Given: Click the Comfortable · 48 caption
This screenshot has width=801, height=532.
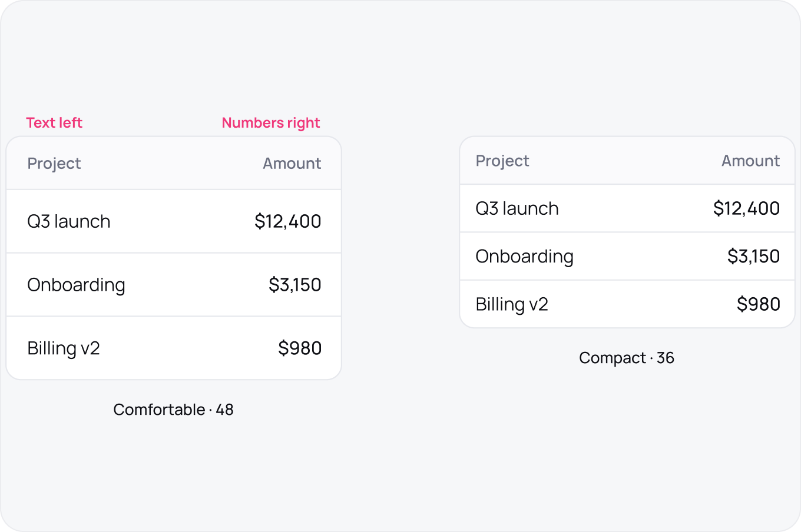Looking at the screenshot, I should 173,410.
